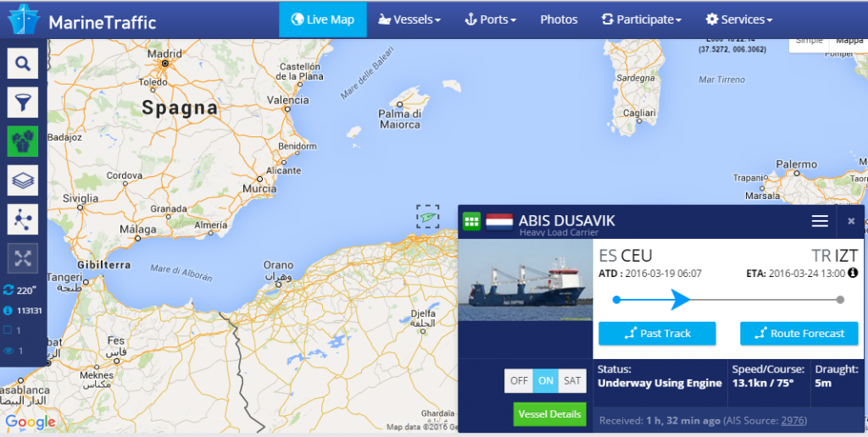Screen dimensions: 868x437
Task: Expand the Ports dropdown menu
Action: 491,19
